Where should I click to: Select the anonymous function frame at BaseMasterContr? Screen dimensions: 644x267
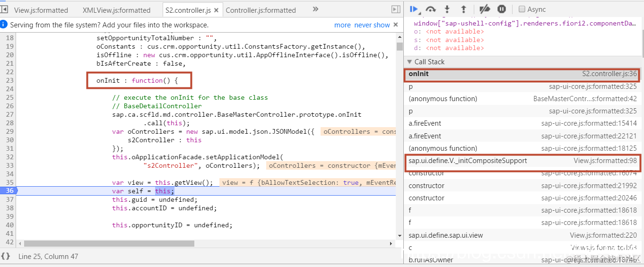point(522,99)
